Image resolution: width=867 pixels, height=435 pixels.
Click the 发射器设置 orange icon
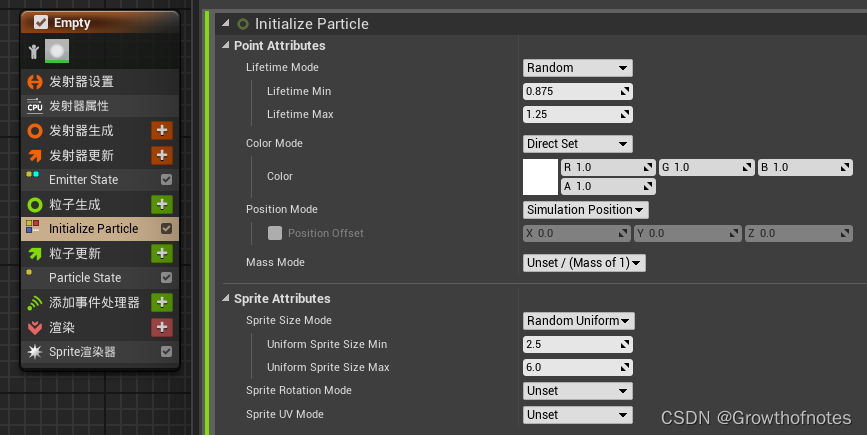34,82
